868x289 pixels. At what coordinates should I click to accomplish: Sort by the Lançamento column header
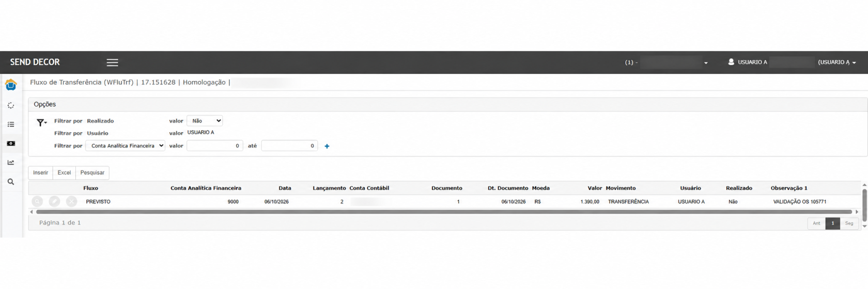pos(329,188)
